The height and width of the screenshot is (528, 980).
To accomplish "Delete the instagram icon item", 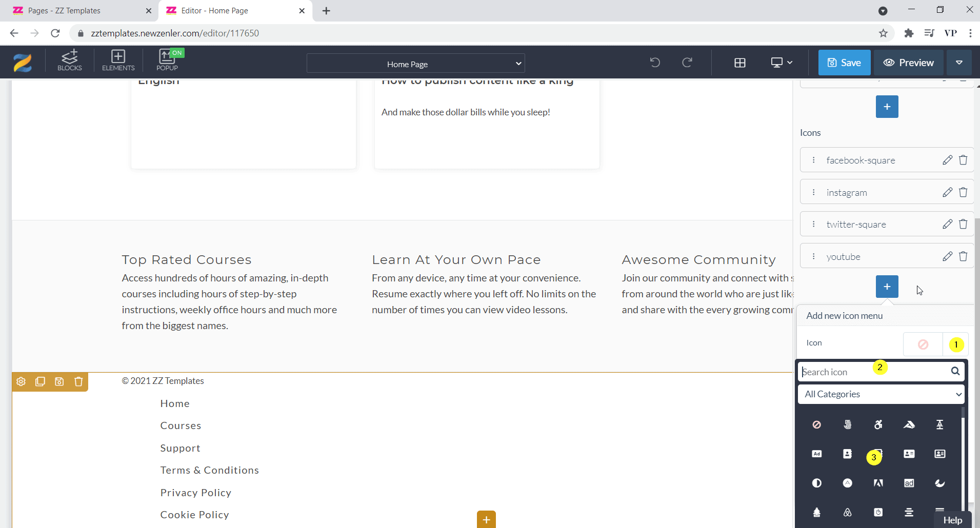I will [963, 192].
